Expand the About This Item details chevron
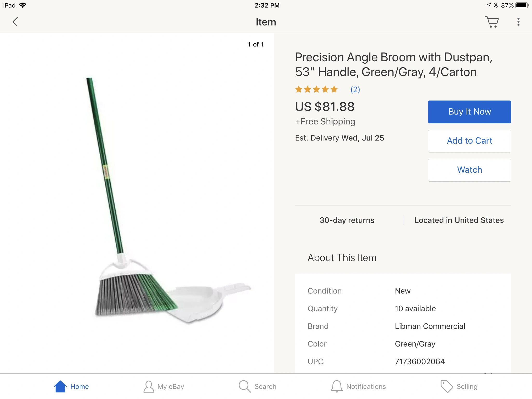 click(x=488, y=373)
